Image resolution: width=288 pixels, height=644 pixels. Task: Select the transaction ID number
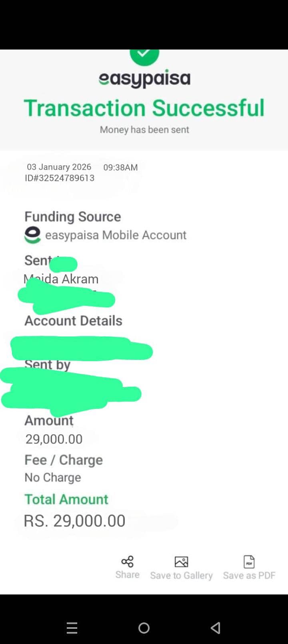[x=60, y=178]
